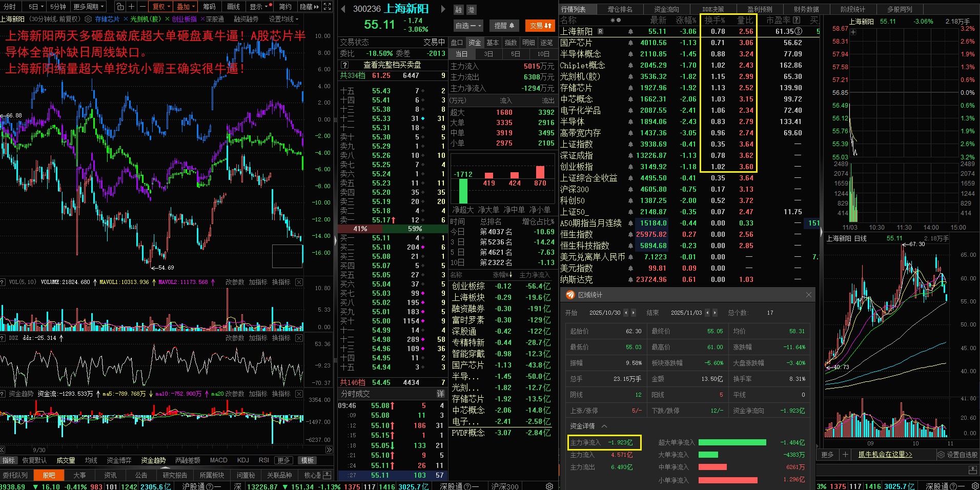The width and height of the screenshot is (980, 490).
Task: Remove 光刻机(胶) overlay with its X
Action: point(167,19)
